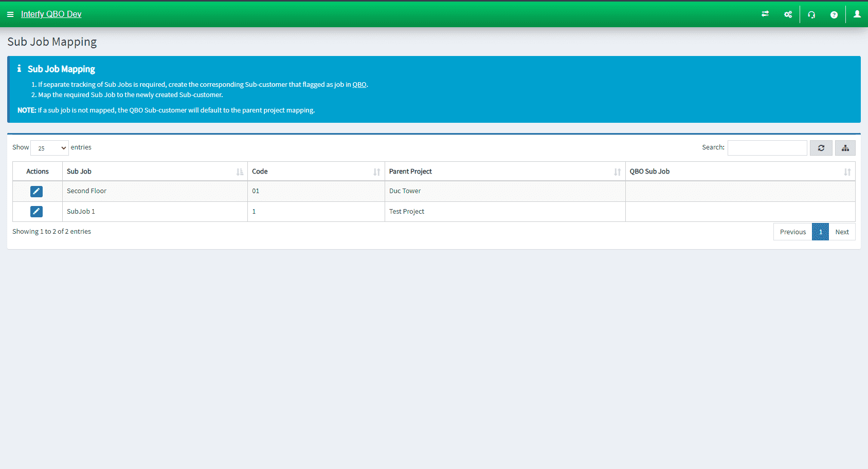868x469 pixels.
Task: Sort table by Sub Job column
Action: click(154, 172)
